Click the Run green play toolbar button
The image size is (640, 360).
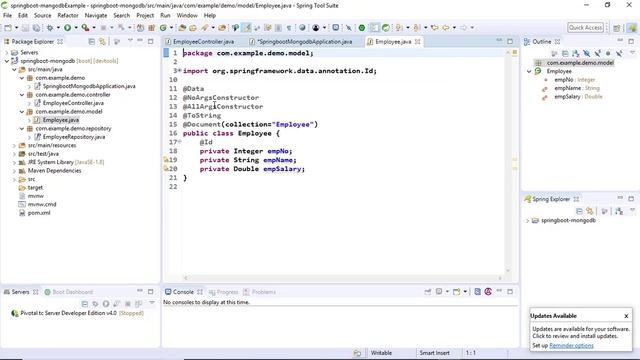coord(67,28)
